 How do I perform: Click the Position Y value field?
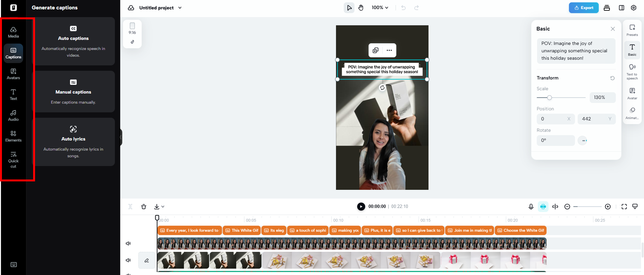click(x=597, y=119)
